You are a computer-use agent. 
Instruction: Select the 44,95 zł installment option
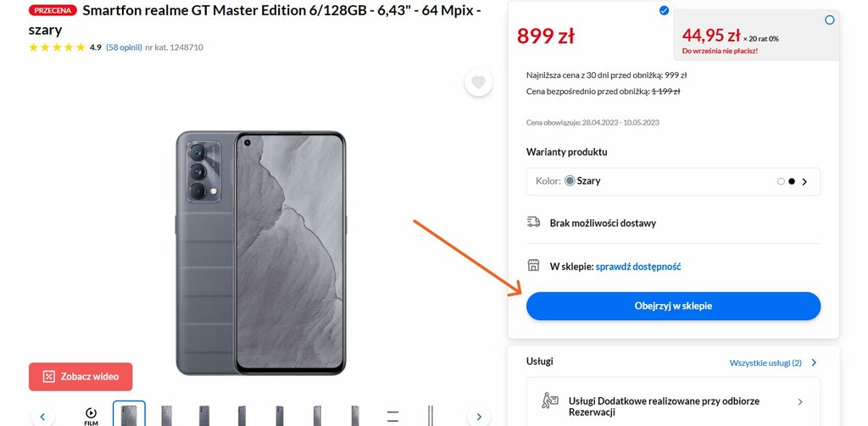[829, 20]
